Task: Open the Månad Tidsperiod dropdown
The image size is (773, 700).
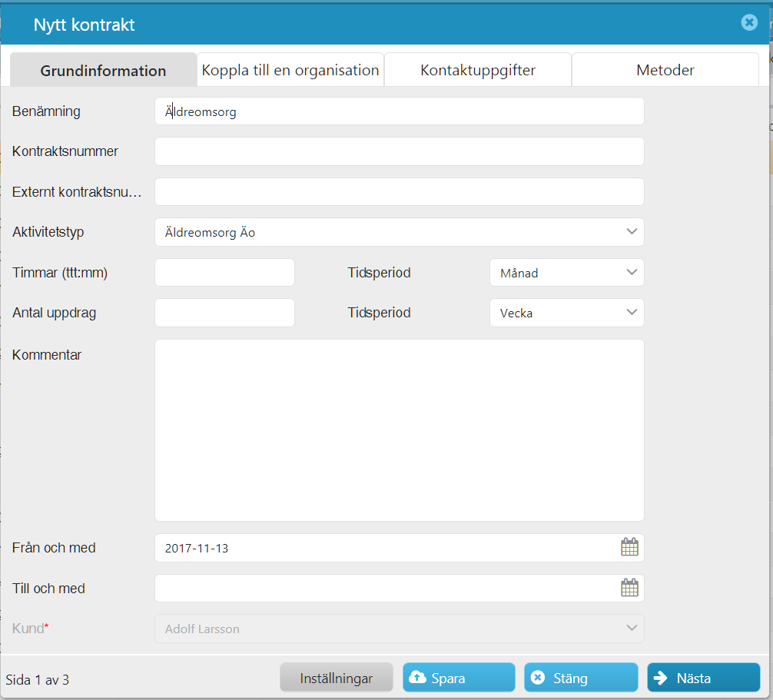Action: (567, 273)
